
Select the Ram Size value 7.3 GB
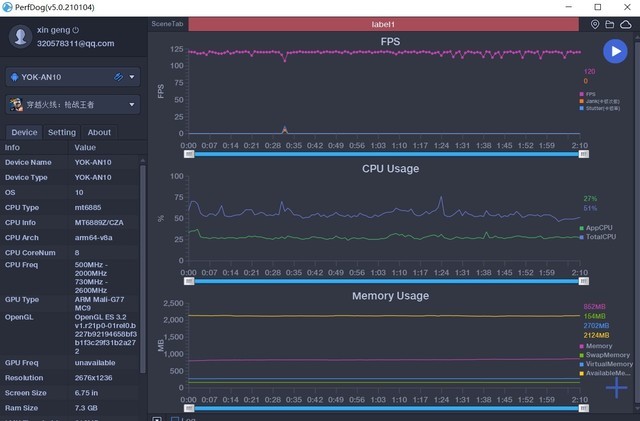[x=86, y=408]
